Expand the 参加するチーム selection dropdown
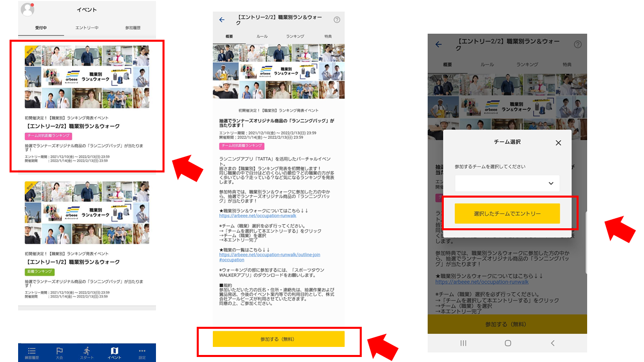This screenshot has width=644, height=362. pos(507,184)
